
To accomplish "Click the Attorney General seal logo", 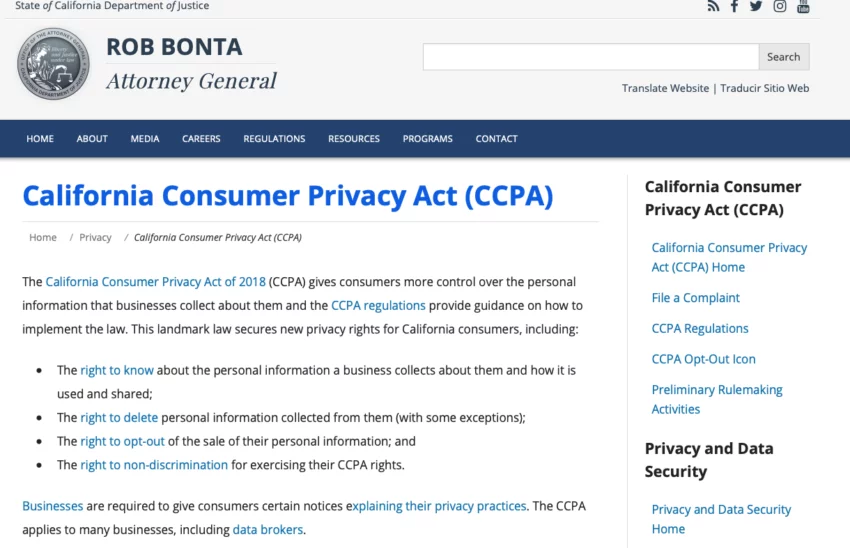I will [53, 64].
